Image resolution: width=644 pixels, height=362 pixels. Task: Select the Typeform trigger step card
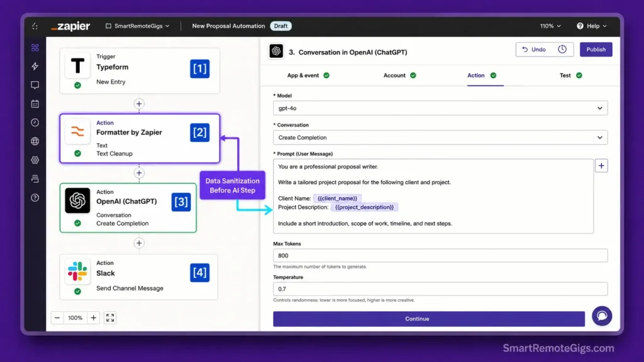pyautogui.click(x=140, y=70)
